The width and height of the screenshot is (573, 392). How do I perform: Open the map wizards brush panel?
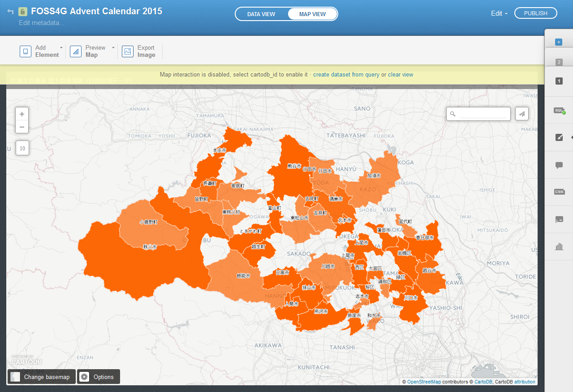coord(559,137)
